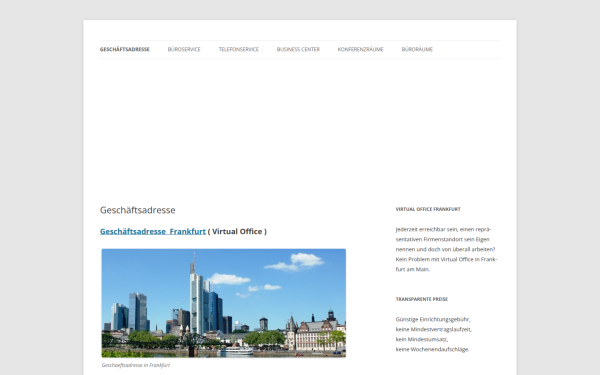Click the 'Günstige Einrichtungsgebühr,' line

(x=433, y=319)
